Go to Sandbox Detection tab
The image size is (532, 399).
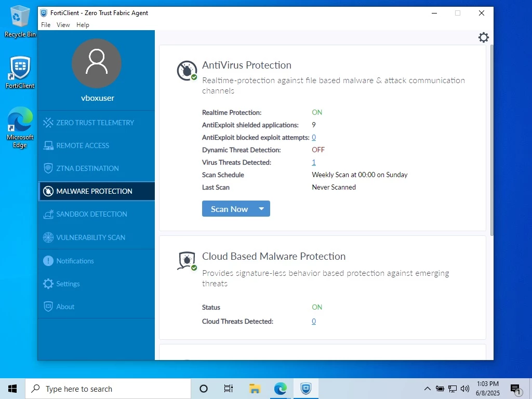pos(96,214)
